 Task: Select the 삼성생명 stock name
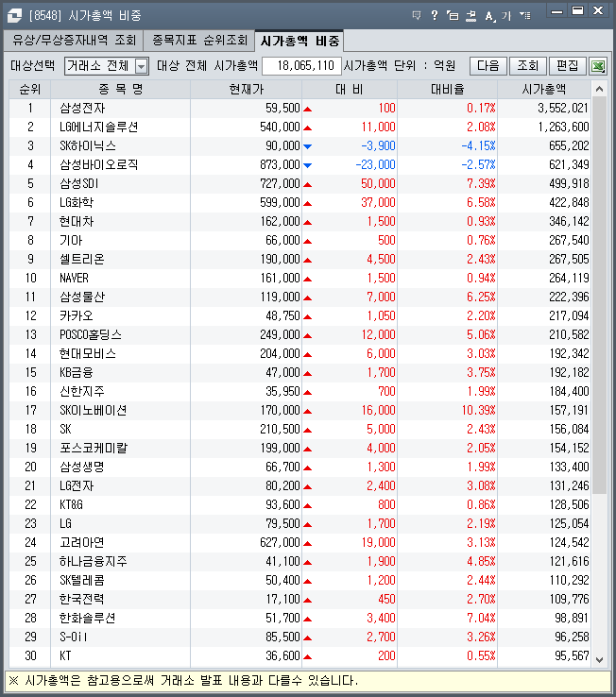pos(82,467)
